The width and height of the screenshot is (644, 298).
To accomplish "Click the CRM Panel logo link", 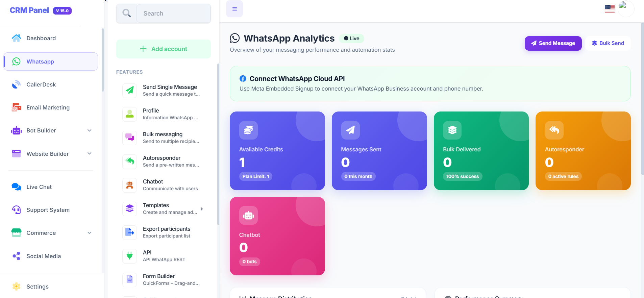I will (29, 10).
